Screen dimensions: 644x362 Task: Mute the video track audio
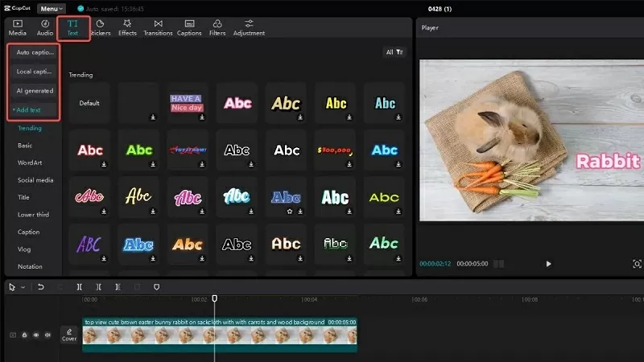click(x=47, y=335)
